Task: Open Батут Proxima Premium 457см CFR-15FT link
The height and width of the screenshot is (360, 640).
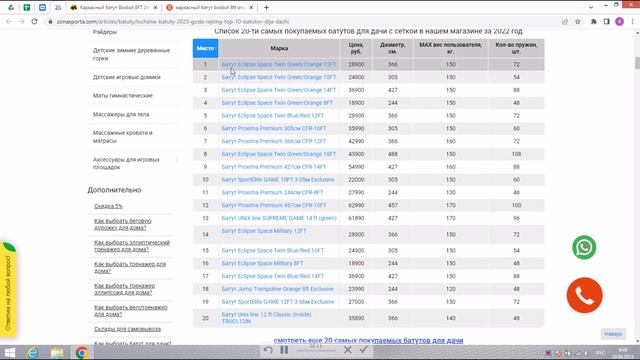Action: [273, 205]
